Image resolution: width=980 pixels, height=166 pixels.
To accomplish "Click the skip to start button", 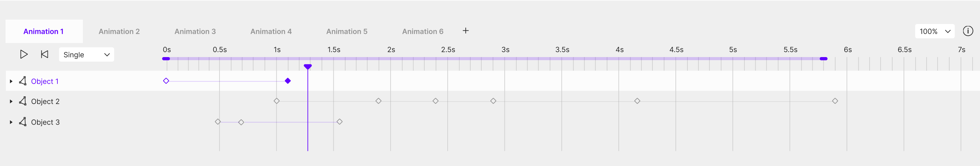I will tap(45, 54).
